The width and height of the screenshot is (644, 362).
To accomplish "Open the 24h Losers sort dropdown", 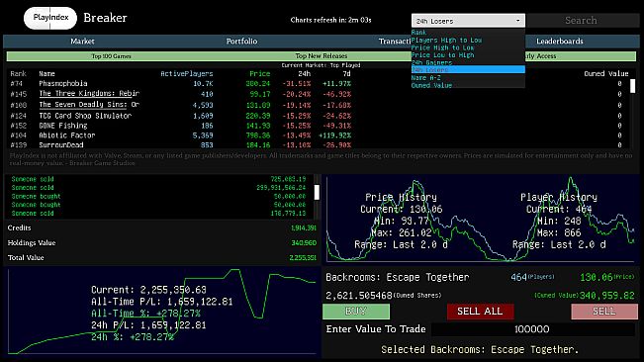I will pyautogui.click(x=468, y=21).
